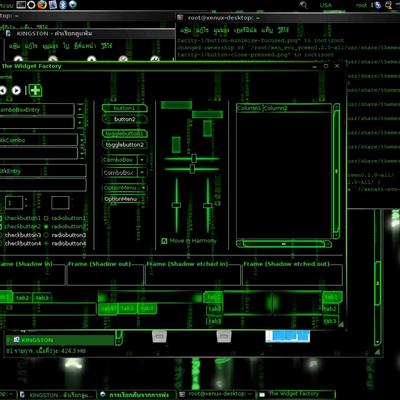Screen dimensions: 400x400
Task: Click button2
Action: click(125, 119)
